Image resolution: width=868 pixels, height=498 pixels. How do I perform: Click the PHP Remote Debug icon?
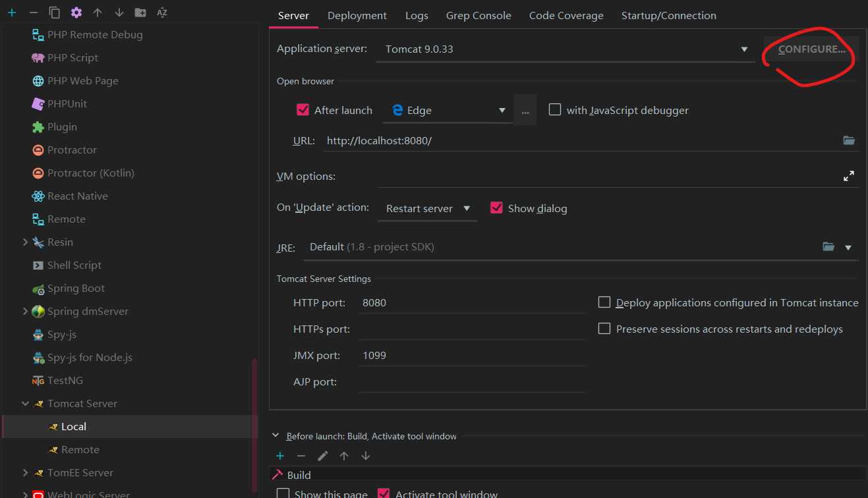pos(38,35)
